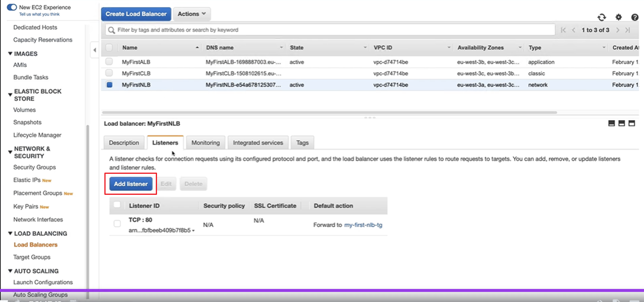This screenshot has height=302, width=644.
Task: Go to previous page of results
Action: click(x=574, y=30)
